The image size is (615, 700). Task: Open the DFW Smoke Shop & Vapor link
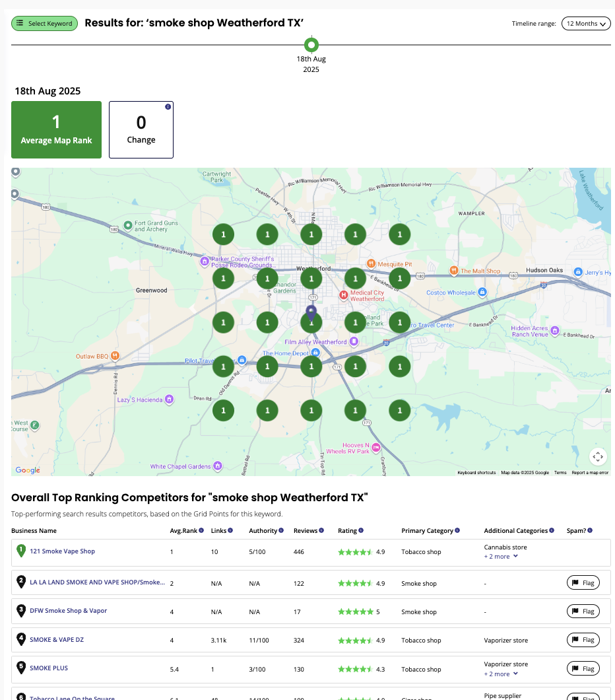[x=68, y=611]
